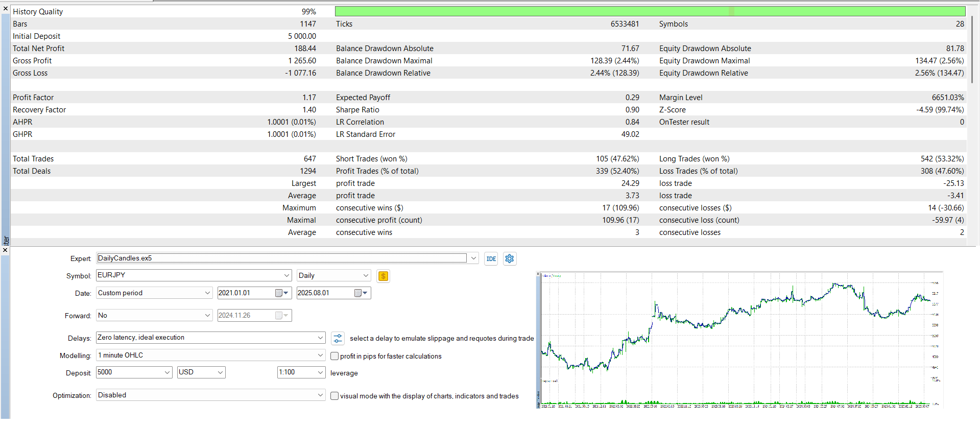Click the OnTester result label
Image resolution: width=980 pixels, height=427 pixels.
684,122
